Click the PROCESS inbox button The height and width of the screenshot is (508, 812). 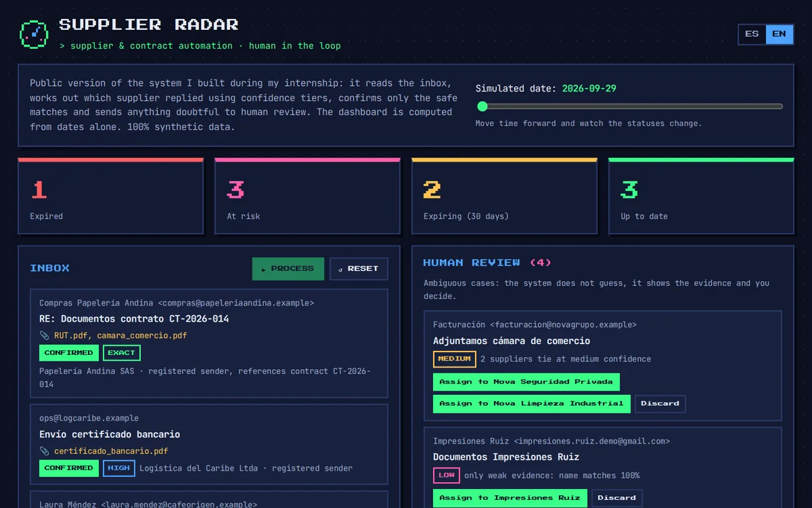tap(288, 269)
